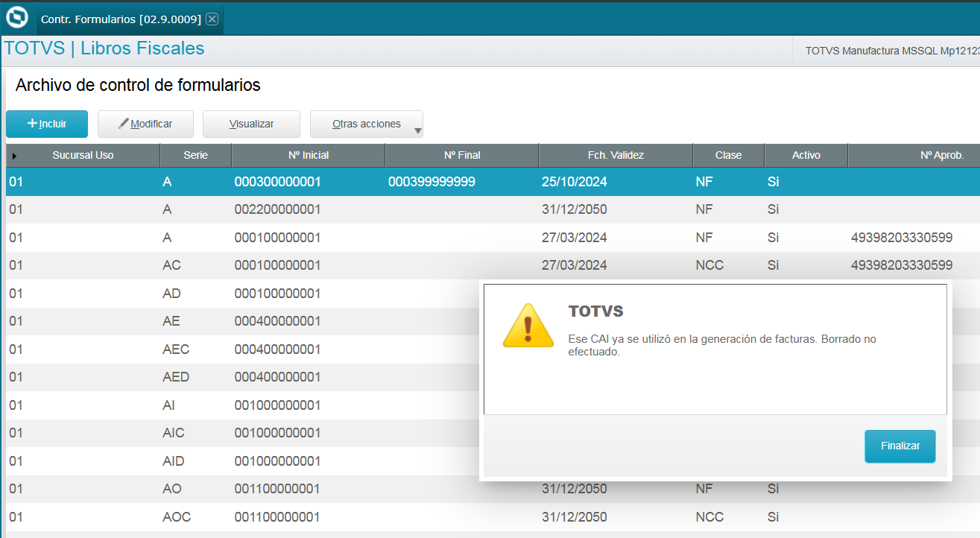
Task: Click the warning triangle icon in dialog
Action: pyautogui.click(x=528, y=326)
